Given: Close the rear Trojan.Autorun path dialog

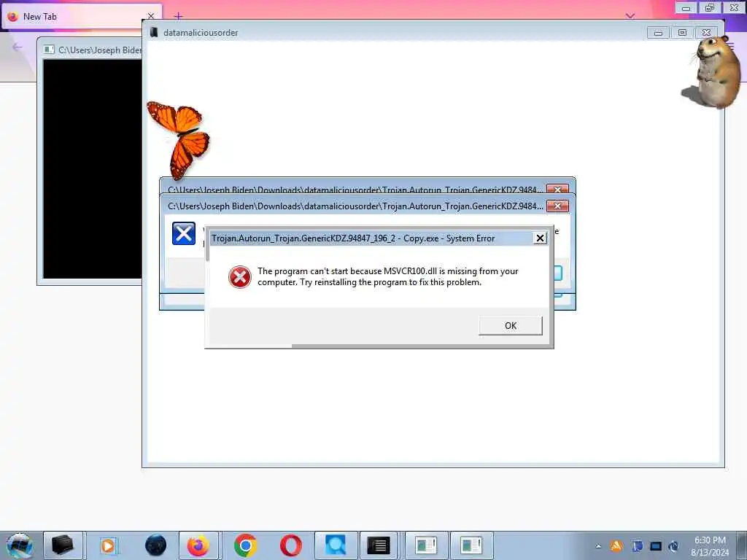Looking at the screenshot, I should click(557, 189).
